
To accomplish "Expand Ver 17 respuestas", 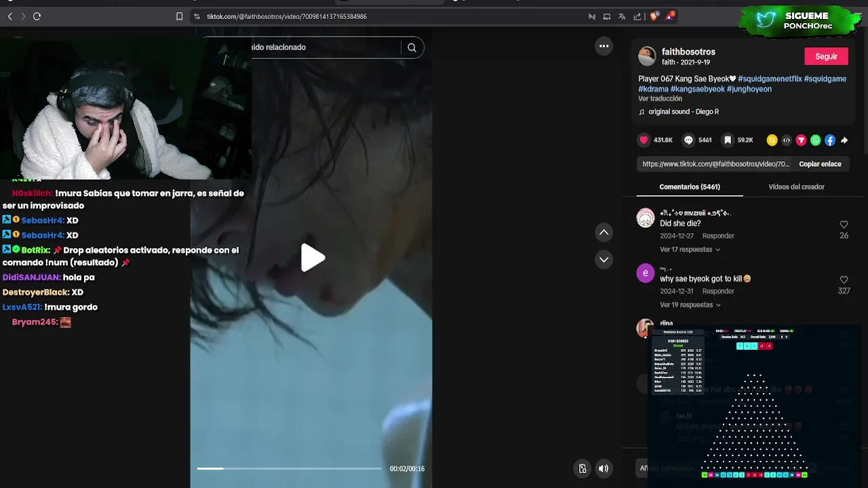I will (690, 249).
